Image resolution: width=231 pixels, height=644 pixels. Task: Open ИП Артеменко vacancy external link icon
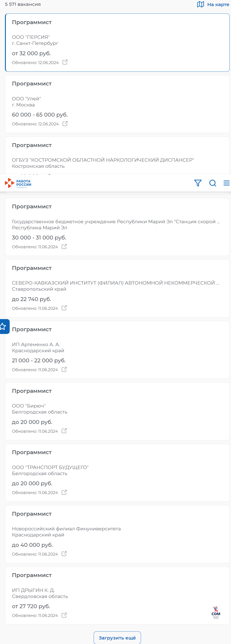(64, 369)
